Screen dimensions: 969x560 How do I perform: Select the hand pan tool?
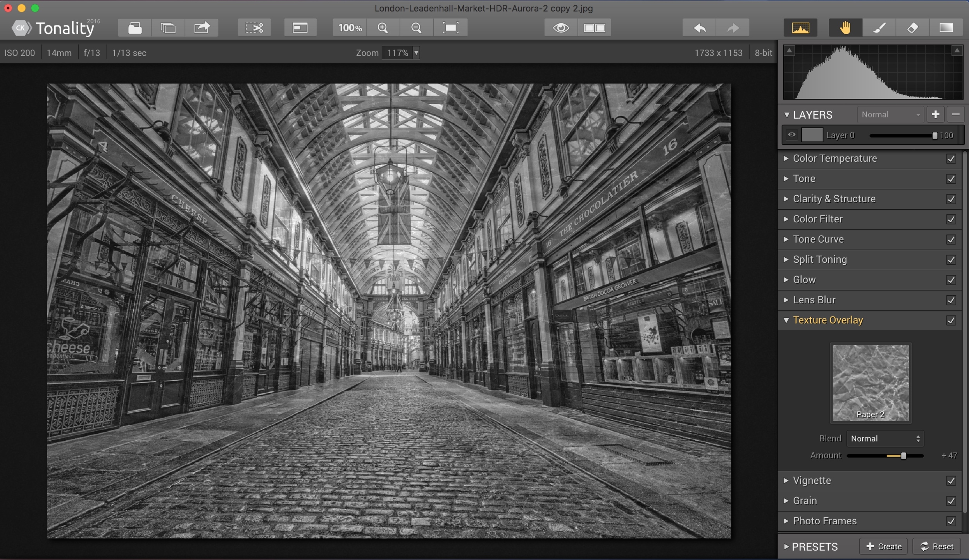click(845, 28)
